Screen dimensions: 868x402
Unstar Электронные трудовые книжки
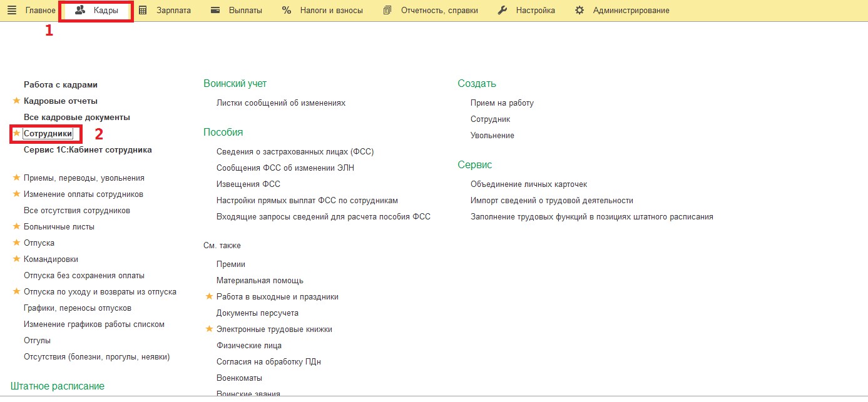pyautogui.click(x=210, y=329)
